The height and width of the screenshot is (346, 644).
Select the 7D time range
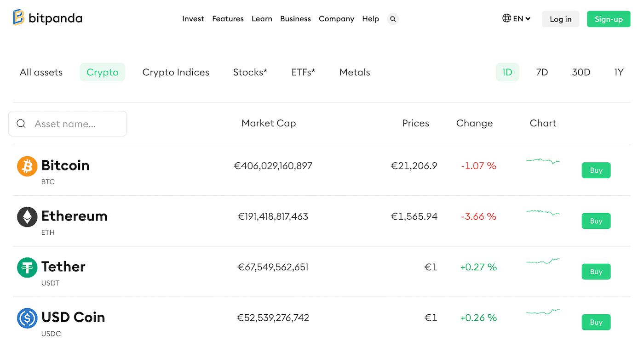click(542, 72)
